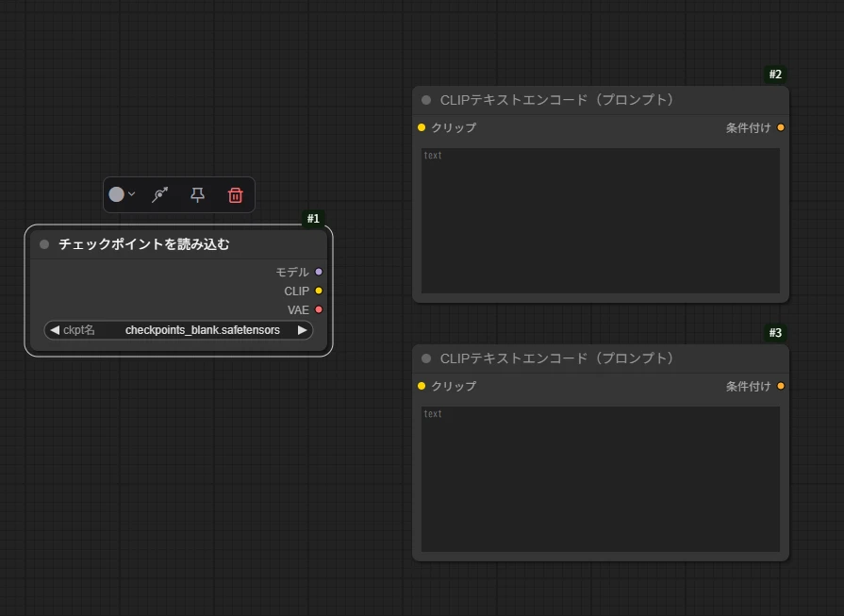The height and width of the screenshot is (616, 844).
Task: Click the #1 badge on checkpoint node
Action: (313, 219)
